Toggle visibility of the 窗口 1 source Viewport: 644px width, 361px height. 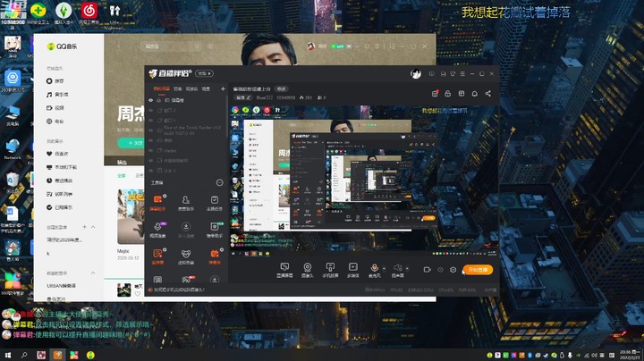click(x=151, y=121)
